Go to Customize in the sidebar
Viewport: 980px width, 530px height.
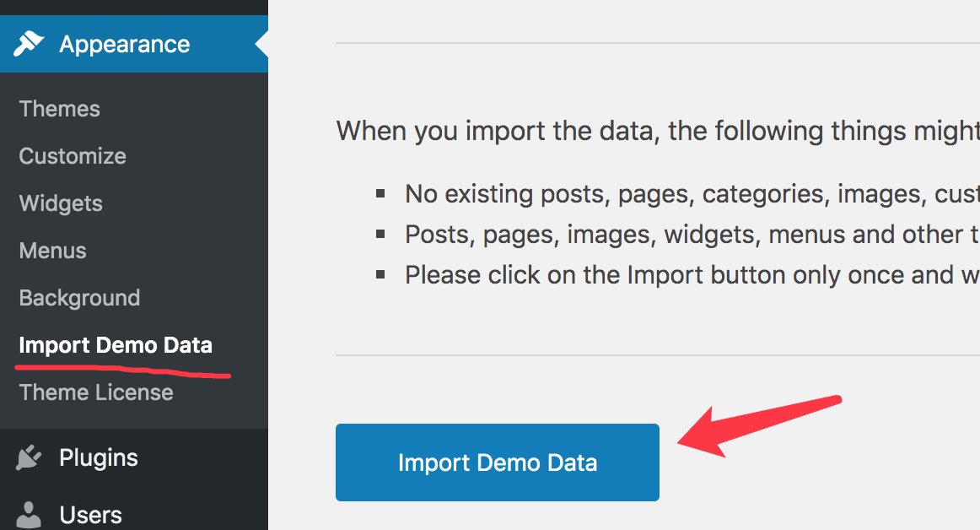pos(73,156)
